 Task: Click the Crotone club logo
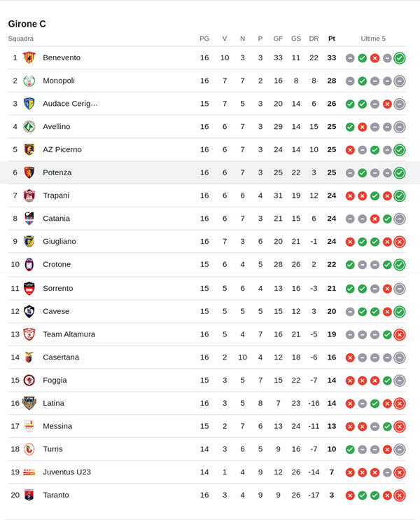coord(29,264)
